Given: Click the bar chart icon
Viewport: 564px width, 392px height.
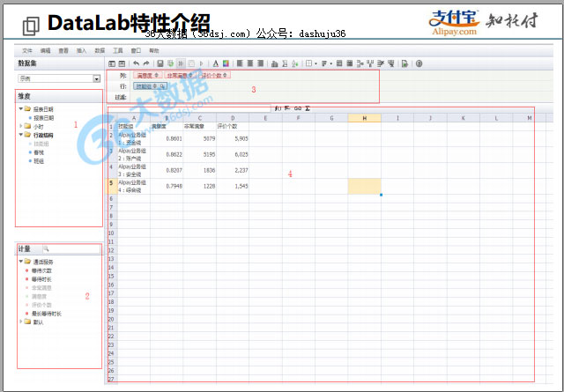Looking at the screenshot, I should (275, 64).
